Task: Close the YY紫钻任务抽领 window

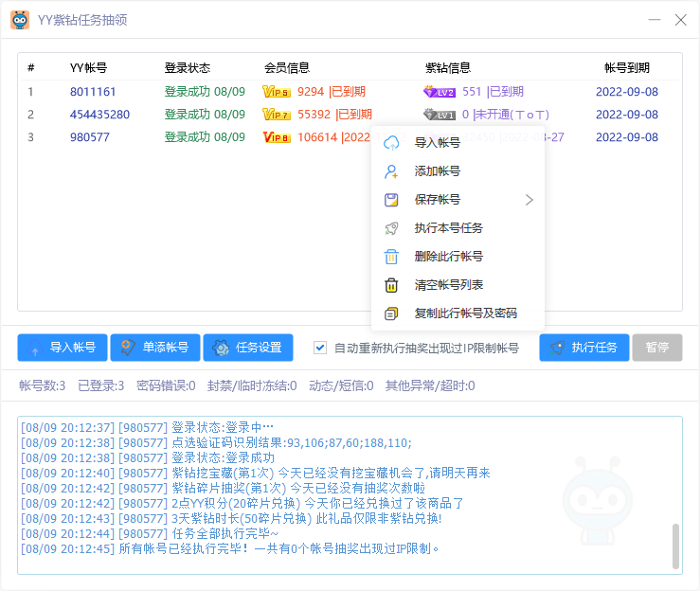Action: click(681, 20)
